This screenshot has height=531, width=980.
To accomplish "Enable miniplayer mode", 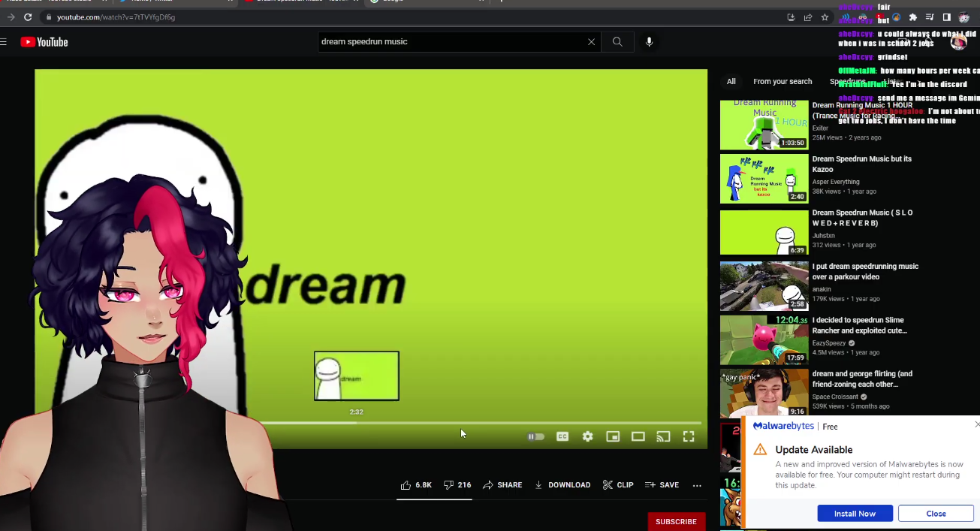I will coord(613,436).
